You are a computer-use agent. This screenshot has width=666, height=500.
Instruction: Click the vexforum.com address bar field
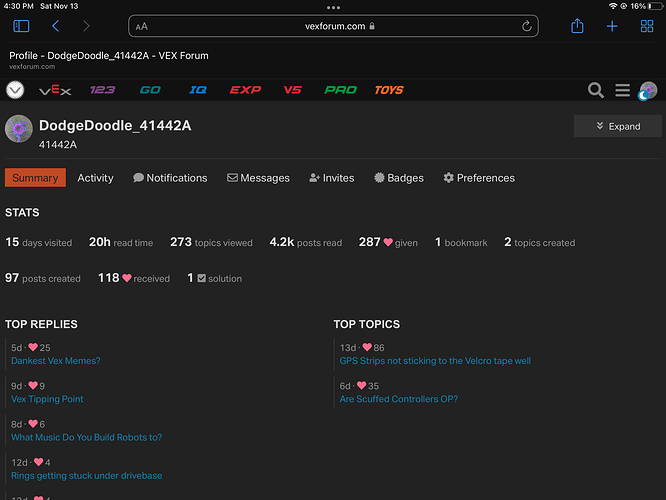click(x=333, y=26)
